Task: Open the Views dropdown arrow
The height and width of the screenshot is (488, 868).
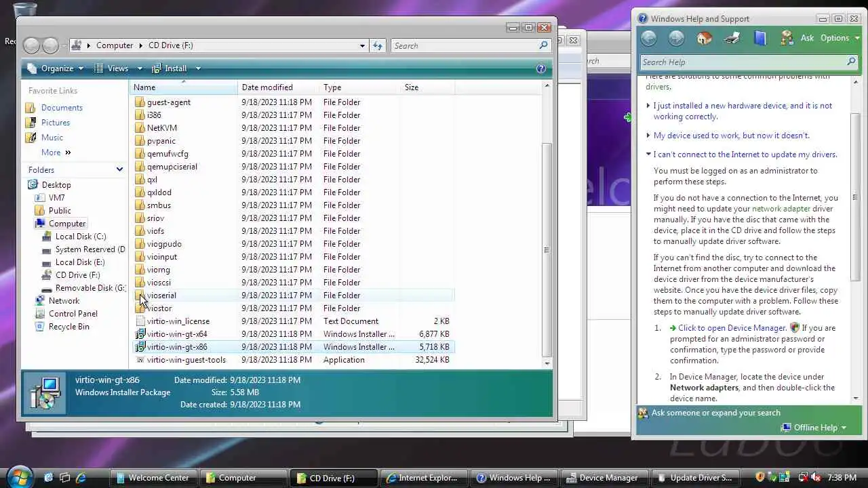Action: pyautogui.click(x=140, y=68)
